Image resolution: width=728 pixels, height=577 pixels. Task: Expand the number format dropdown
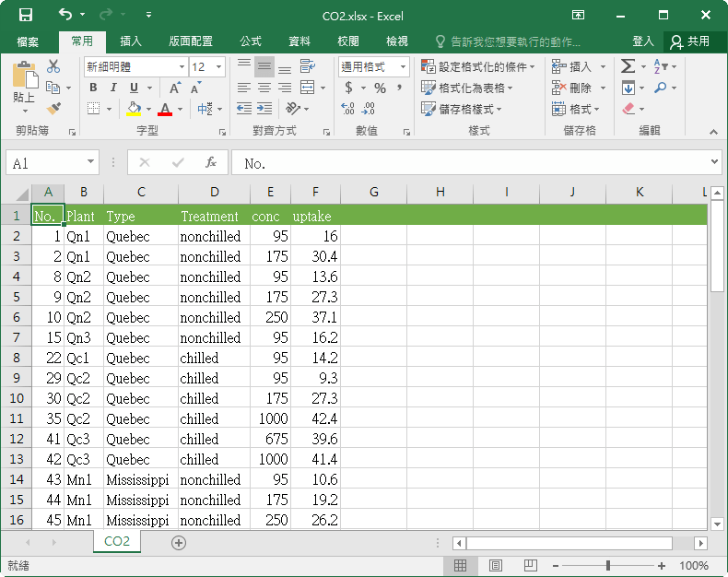pos(403,66)
